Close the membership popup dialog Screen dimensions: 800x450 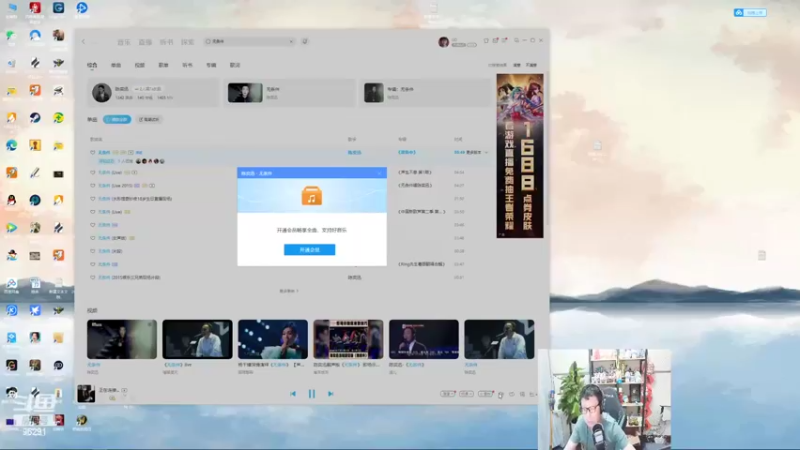(380, 173)
